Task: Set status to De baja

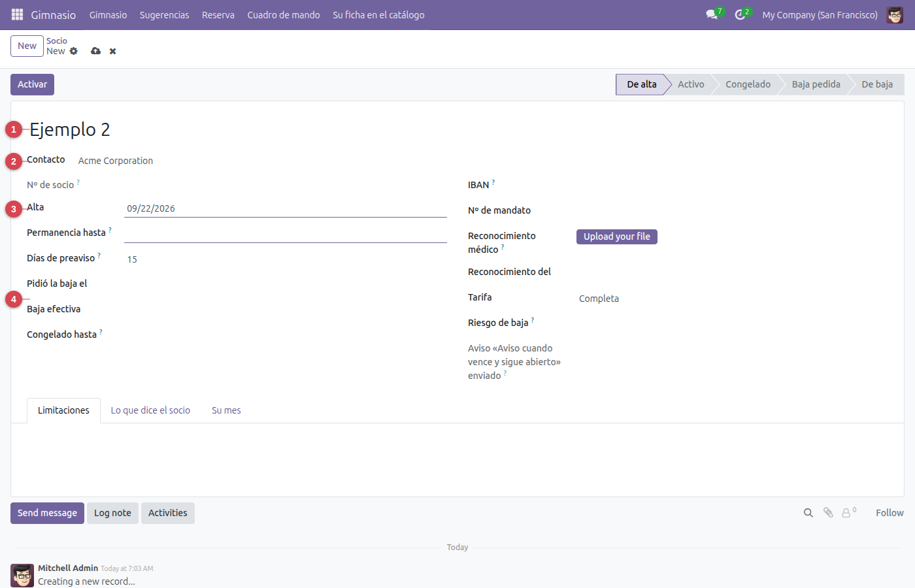Action: [x=877, y=84]
